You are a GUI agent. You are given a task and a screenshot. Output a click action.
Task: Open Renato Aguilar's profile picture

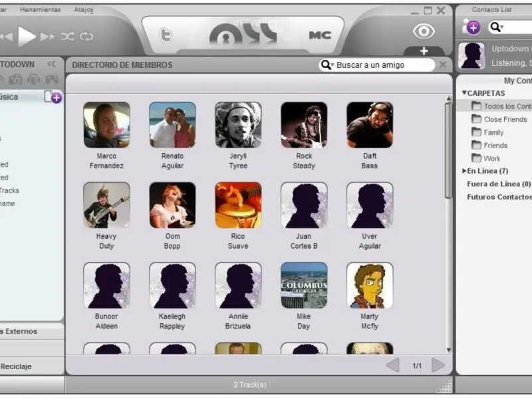click(x=172, y=125)
